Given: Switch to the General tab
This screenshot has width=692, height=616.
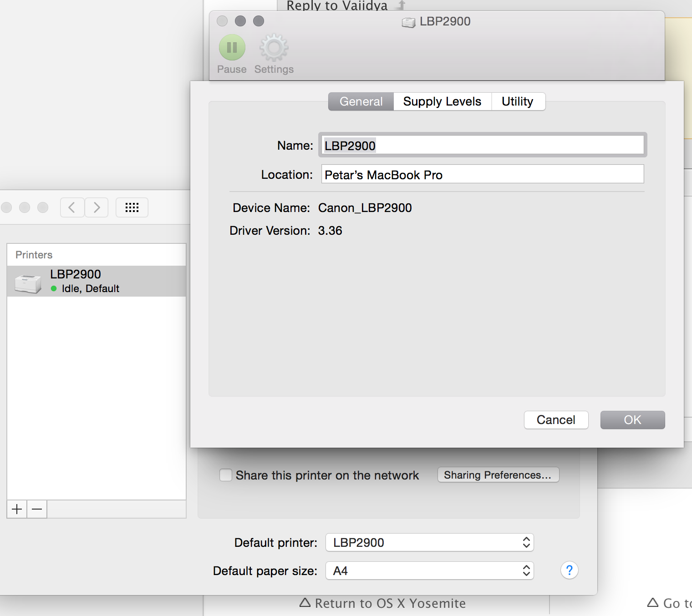Looking at the screenshot, I should tap(361, 101).
